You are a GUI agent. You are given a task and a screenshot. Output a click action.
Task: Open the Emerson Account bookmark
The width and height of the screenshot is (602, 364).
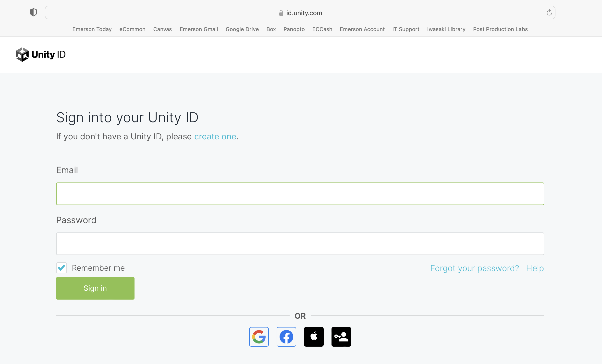click(362, 29)
